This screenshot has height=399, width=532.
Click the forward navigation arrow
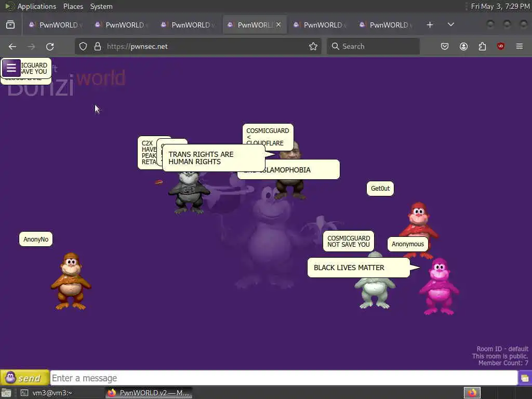(31, 46)
